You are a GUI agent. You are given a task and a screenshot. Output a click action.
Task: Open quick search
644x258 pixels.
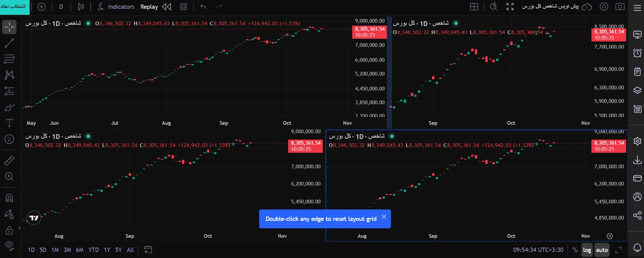coord(494,7)
